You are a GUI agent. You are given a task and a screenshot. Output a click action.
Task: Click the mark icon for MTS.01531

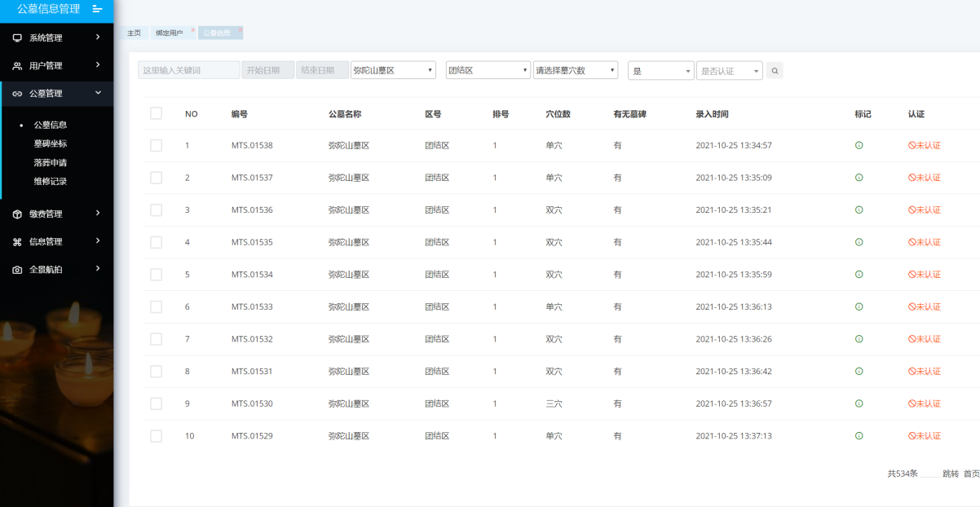click(859, 371)
